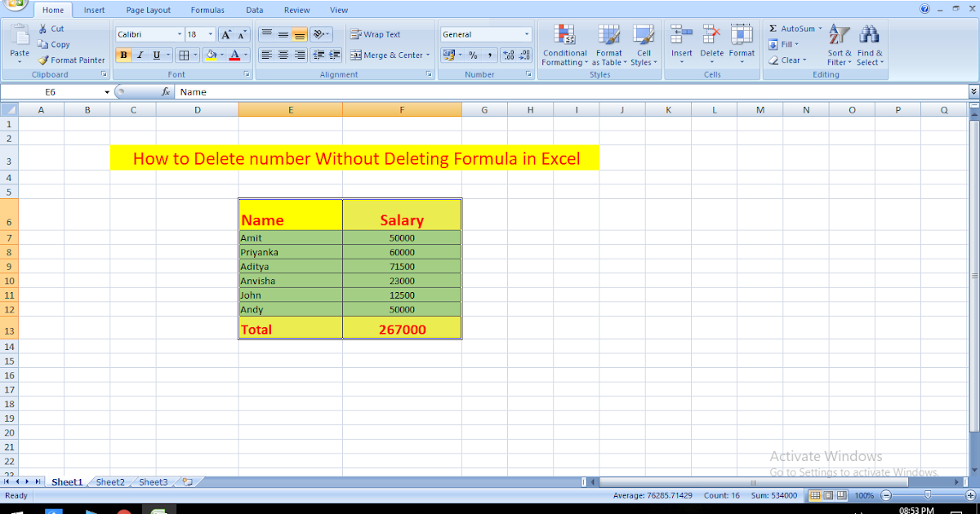980x514 pixels.
Task: Open fill color yellow swatch
Action: pos(212,55)
